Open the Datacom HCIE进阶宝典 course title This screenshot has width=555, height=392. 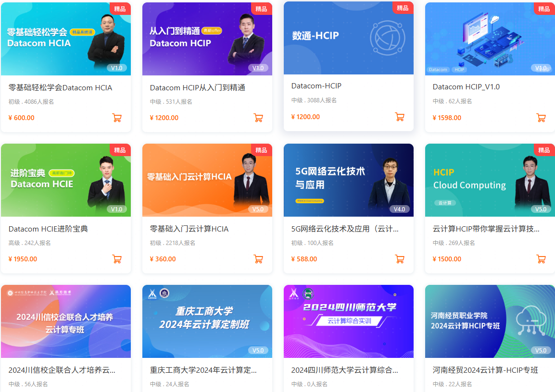click(x=48, y=229)
